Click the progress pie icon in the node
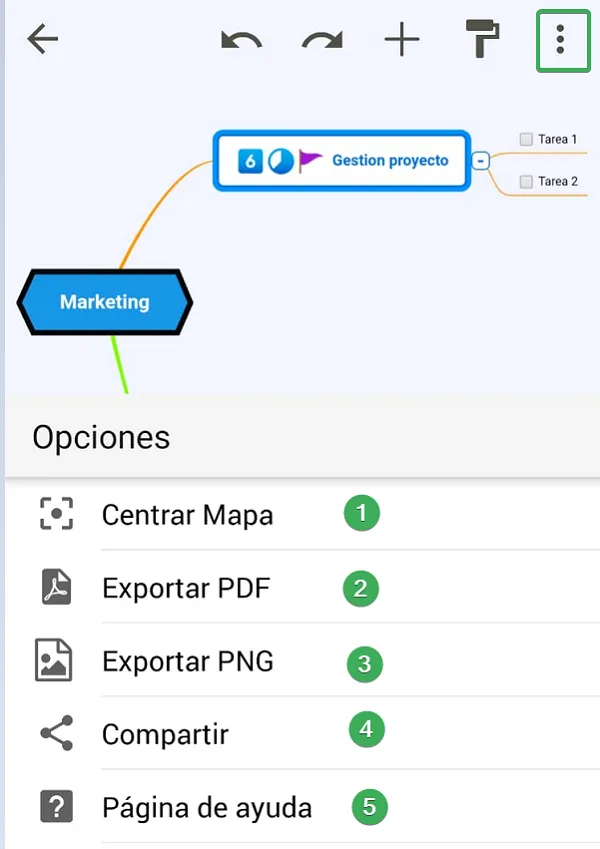 (x=281, y=161)
